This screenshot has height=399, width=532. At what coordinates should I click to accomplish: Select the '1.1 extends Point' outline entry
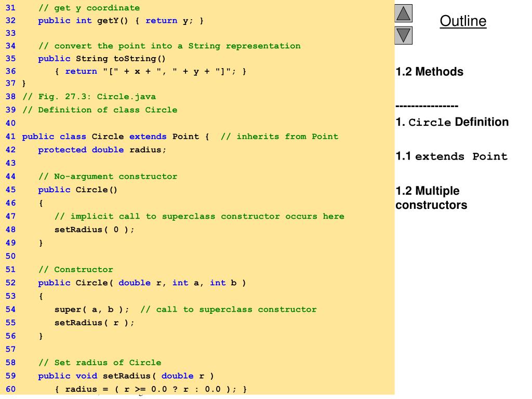tap(451, 156)
